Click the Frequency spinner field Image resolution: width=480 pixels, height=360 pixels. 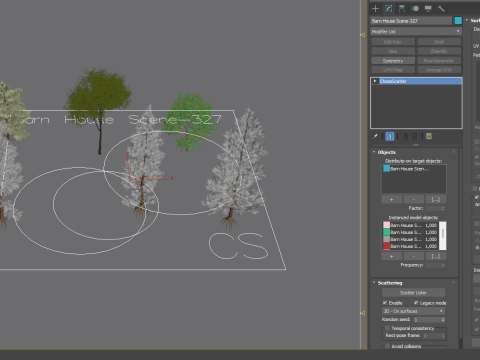[x=435, y=265]
